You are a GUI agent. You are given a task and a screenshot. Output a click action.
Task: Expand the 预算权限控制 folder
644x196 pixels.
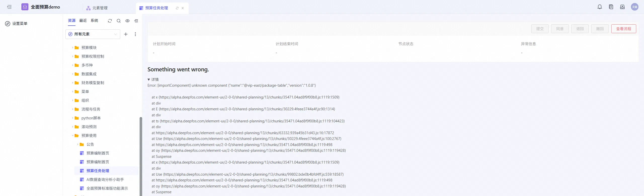[x=73, y=56]
